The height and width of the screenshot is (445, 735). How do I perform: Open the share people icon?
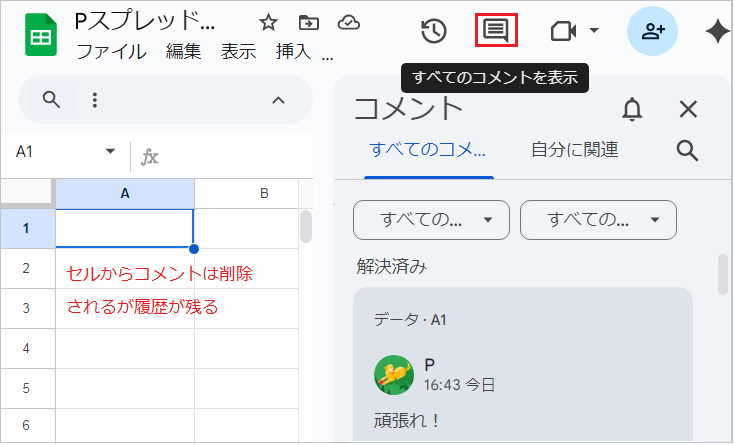pos(652,31)
